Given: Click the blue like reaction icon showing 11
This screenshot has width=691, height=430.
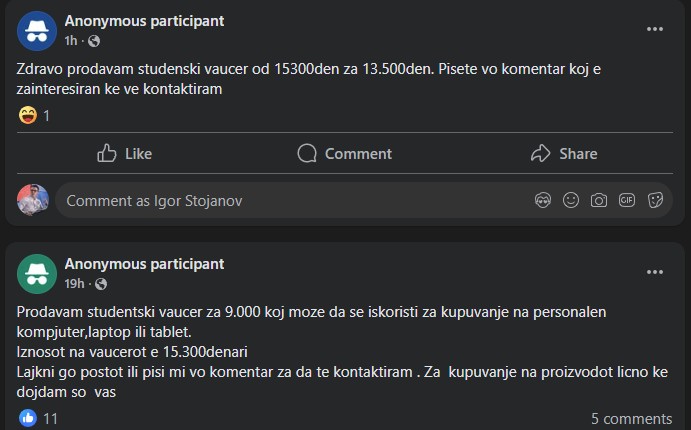Looking at the screenshot, I should coord(28,418).
